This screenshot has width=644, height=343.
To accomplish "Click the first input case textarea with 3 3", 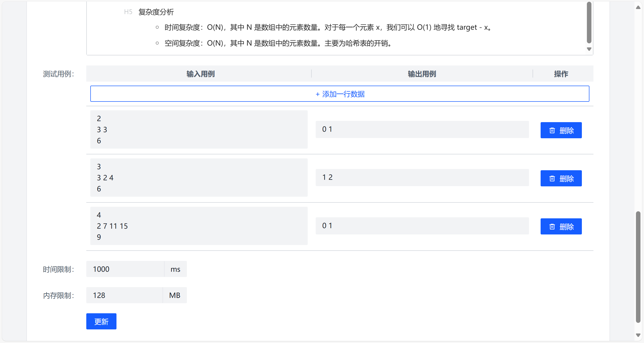I will coord(199,129).
